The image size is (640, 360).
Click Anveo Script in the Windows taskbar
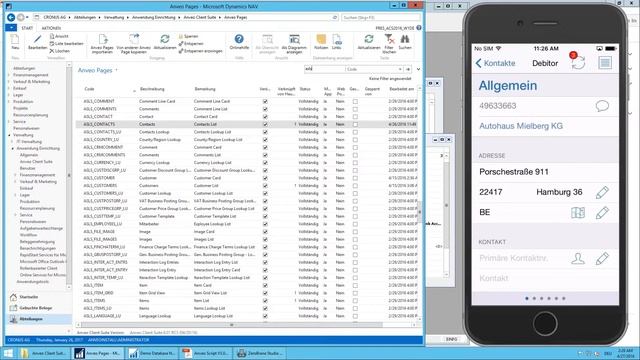click(x=207, y=353)
